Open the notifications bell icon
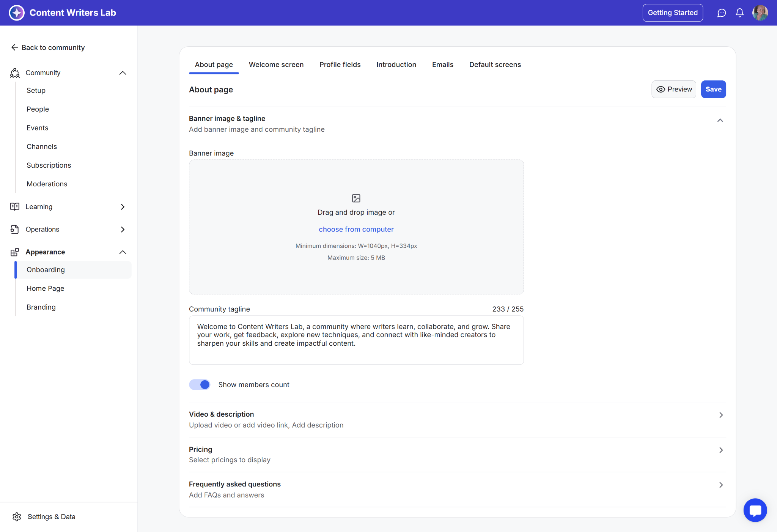This screenshot has height=532, width=777. 739,13
